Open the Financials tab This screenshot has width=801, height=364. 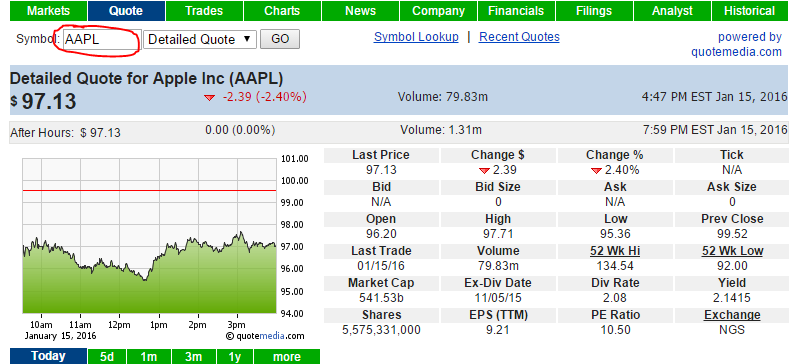pos(516,11)
